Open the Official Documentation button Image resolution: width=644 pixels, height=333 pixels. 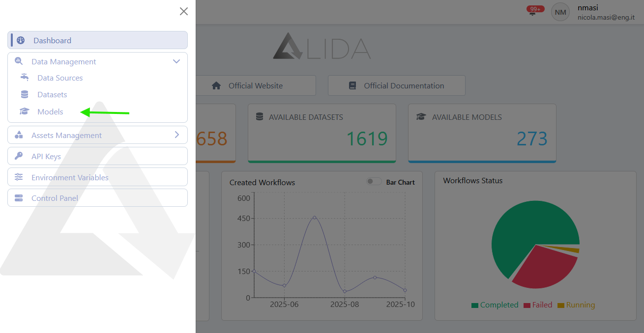(396, 85)
